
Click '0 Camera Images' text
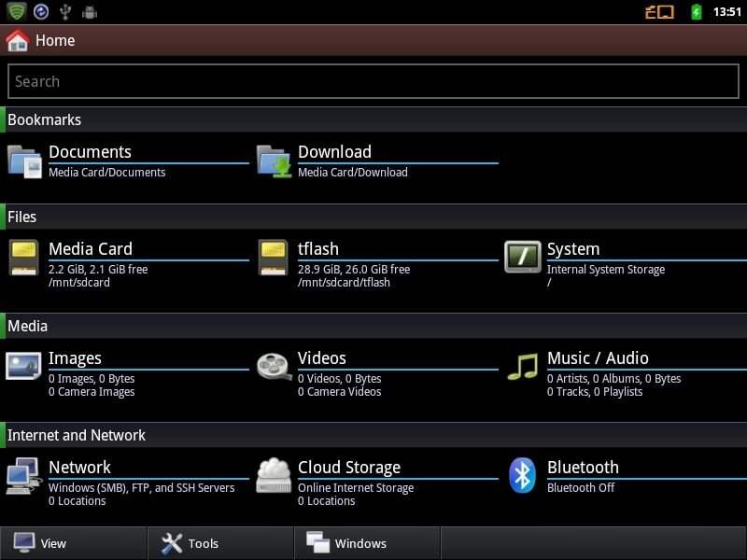click(92, 392)
